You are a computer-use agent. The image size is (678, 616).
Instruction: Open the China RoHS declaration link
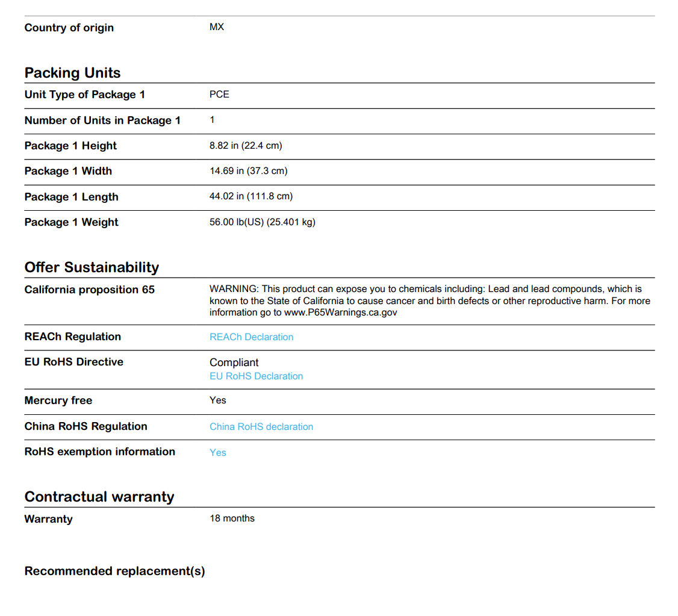(x=261, y=427)
